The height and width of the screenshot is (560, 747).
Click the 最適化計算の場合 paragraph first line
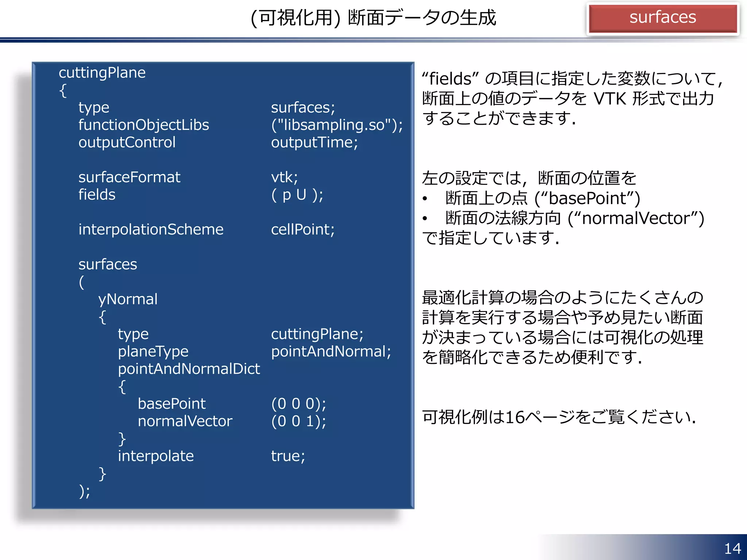click(562, 298)
